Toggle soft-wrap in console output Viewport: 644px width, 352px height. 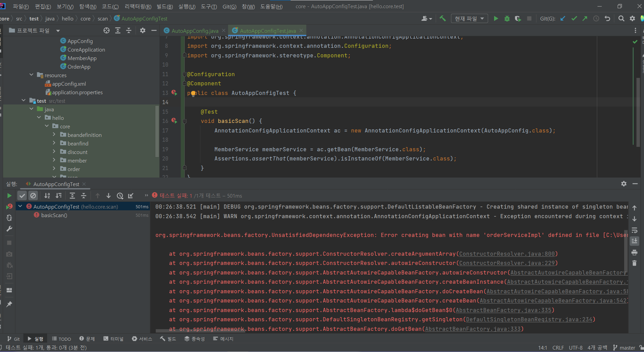634,230
